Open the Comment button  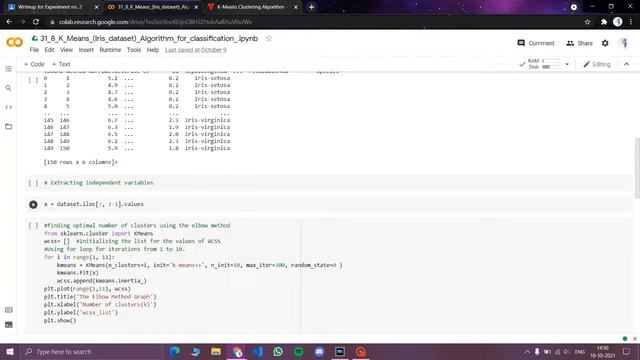(x=536, y=43)
